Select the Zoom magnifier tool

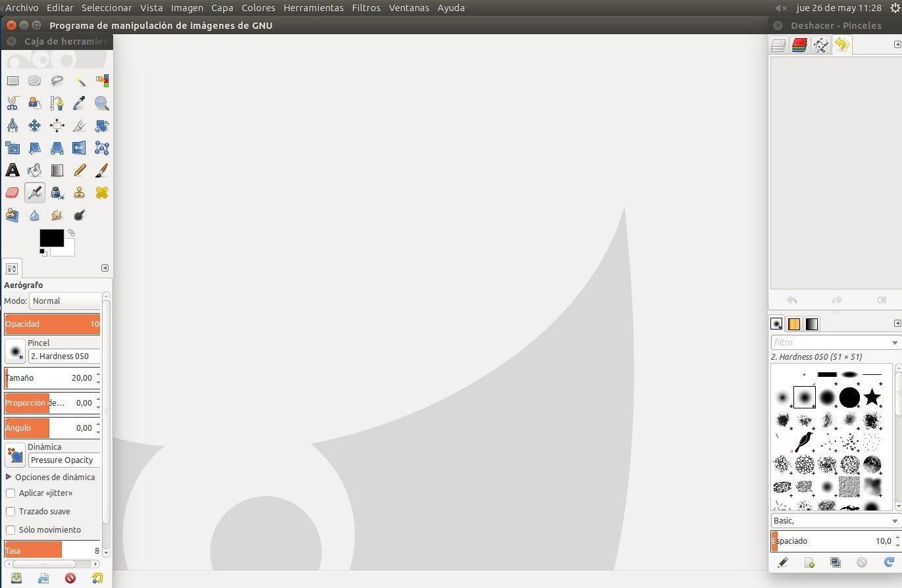101,103
